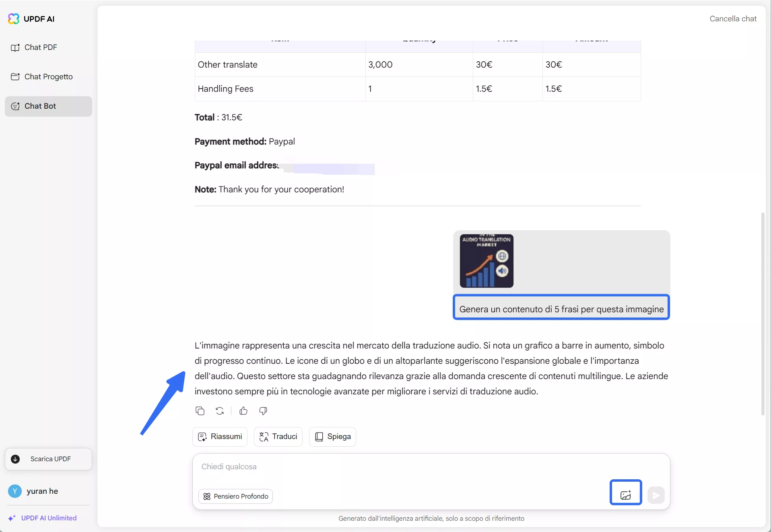Click the 'Genera un contenuto di 5 frasi' message
771x532 pixels.
pyautogui.click(x=561, y=309)
